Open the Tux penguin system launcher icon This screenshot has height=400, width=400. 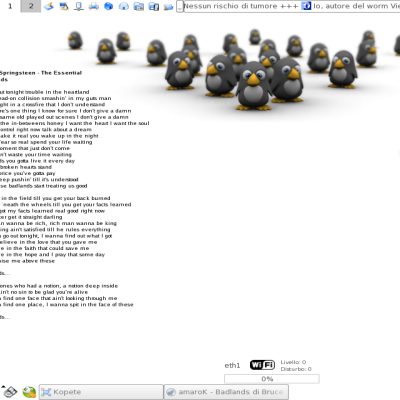pos(64,6)
